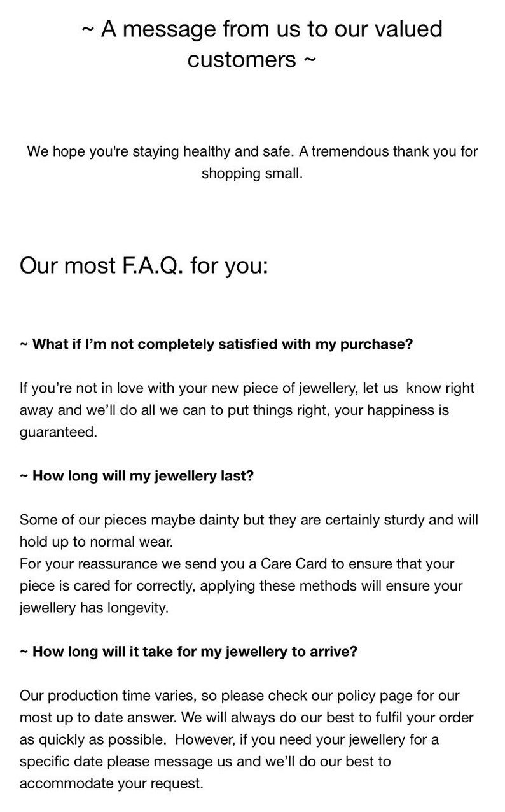Click the 'We hope you're staying healthy' paragraph
This screenshot has width=505, height=812.
point(252,162)
